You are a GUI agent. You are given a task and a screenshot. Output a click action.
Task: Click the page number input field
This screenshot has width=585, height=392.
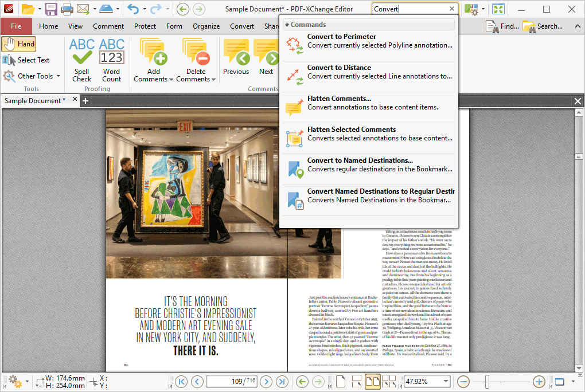(x=231, y=382)
